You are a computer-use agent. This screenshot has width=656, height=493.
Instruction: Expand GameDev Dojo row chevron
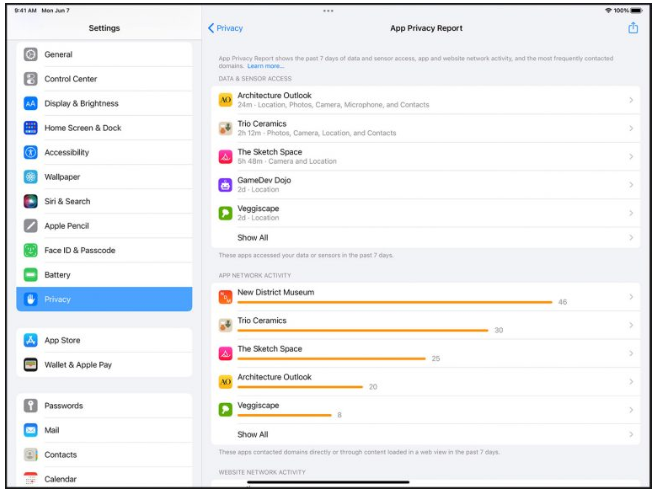(x=631, y=185)
